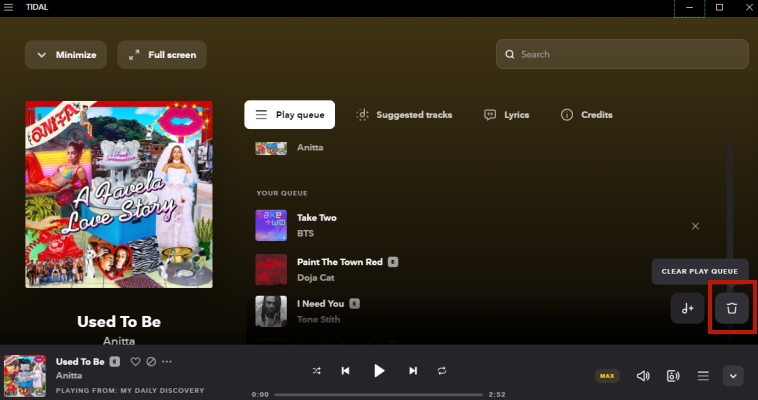Minimize the now playing view
Viewport: 758px width, 400px height.
point(66,55)
